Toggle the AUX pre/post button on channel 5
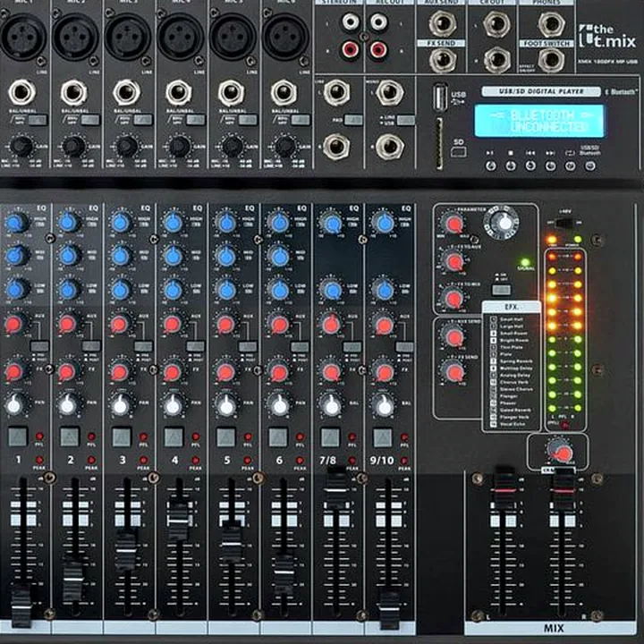644x644 pixels. coord(248,346)
